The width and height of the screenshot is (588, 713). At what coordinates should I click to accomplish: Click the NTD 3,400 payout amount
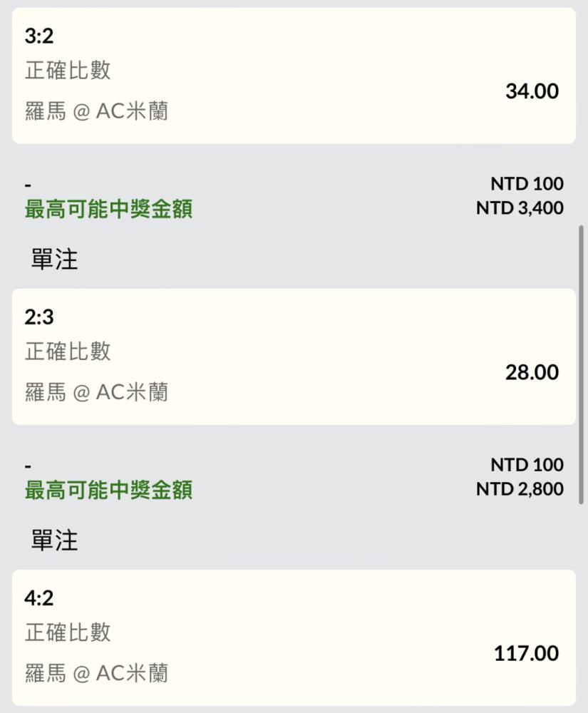(520, 208)
